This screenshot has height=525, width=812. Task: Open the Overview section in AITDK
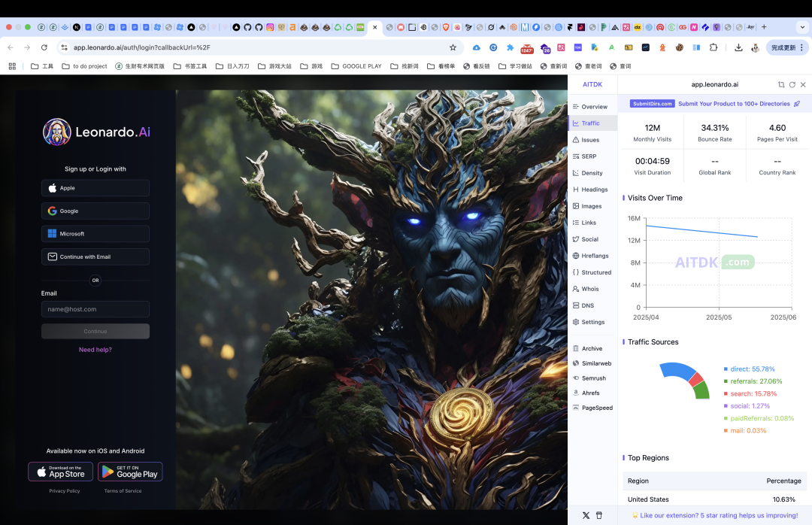coord(593,107)
